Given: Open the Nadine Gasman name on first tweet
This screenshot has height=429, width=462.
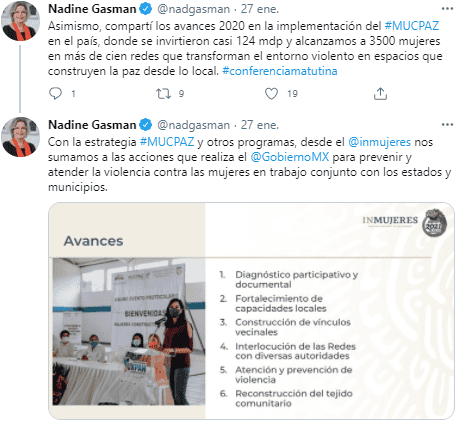Looking at the screenshot, I should 92,9.
